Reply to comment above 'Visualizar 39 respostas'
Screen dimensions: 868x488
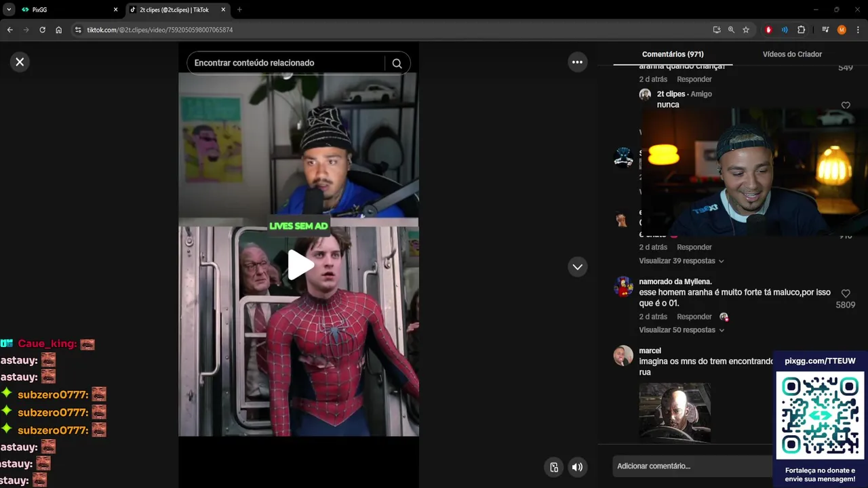694,247
